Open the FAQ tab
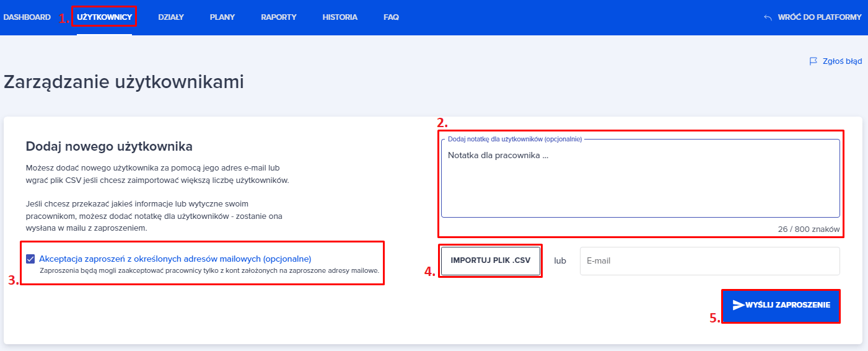868x351 pixels. click(391, 17)
